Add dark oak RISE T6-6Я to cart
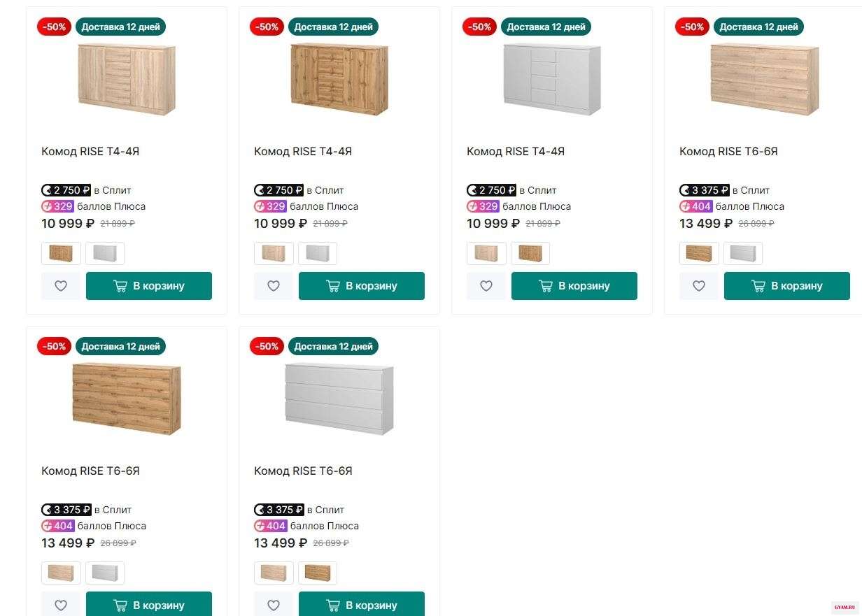The image size is (862, 616). tap(149, 605)
